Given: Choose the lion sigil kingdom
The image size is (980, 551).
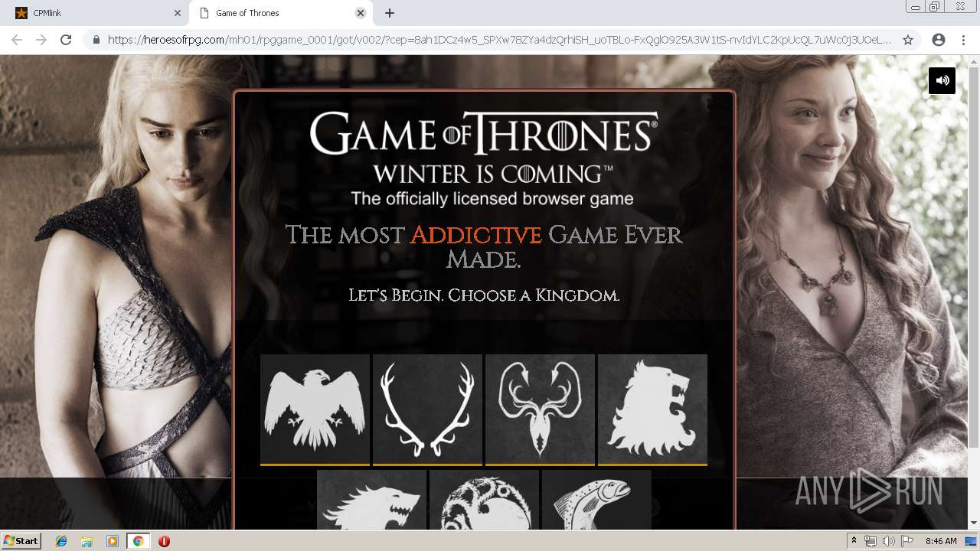Looking at the screenshot, I should point(652,409).
